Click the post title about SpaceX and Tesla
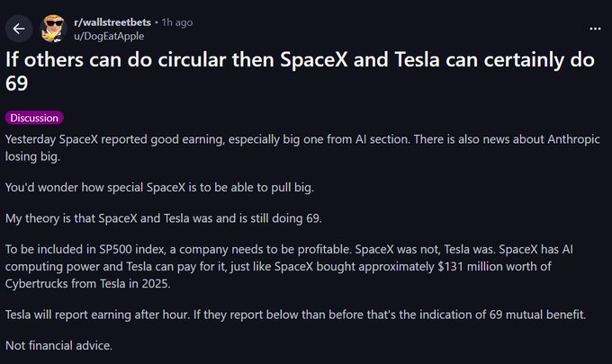This screenshot has width=612, height=364. click(300, 71)
